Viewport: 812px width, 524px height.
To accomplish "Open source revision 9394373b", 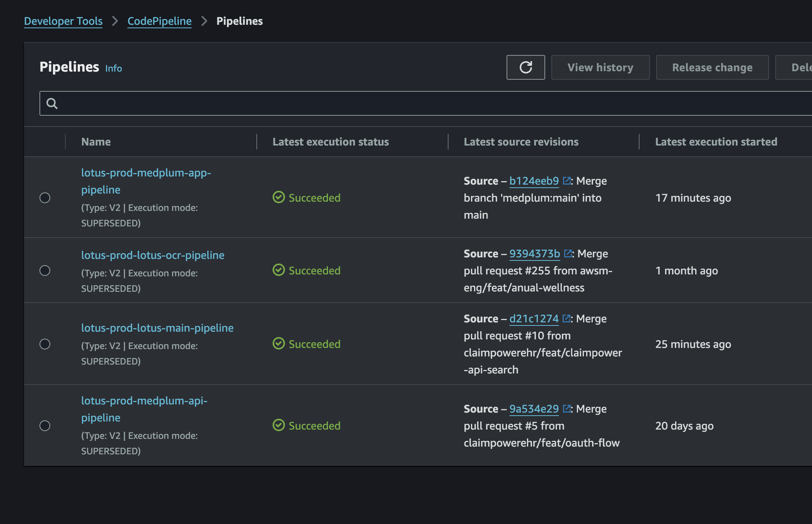I will coord(534,253).
